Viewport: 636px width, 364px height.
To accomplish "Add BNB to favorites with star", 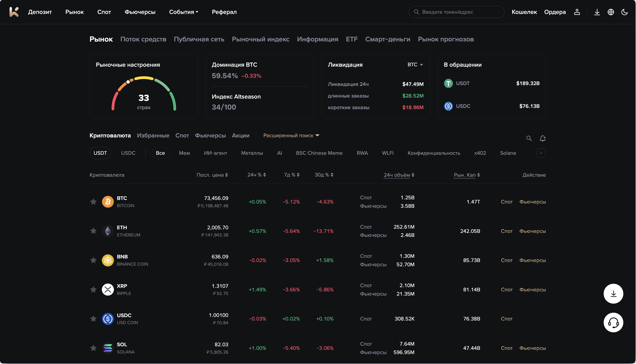I will (93, 260).
